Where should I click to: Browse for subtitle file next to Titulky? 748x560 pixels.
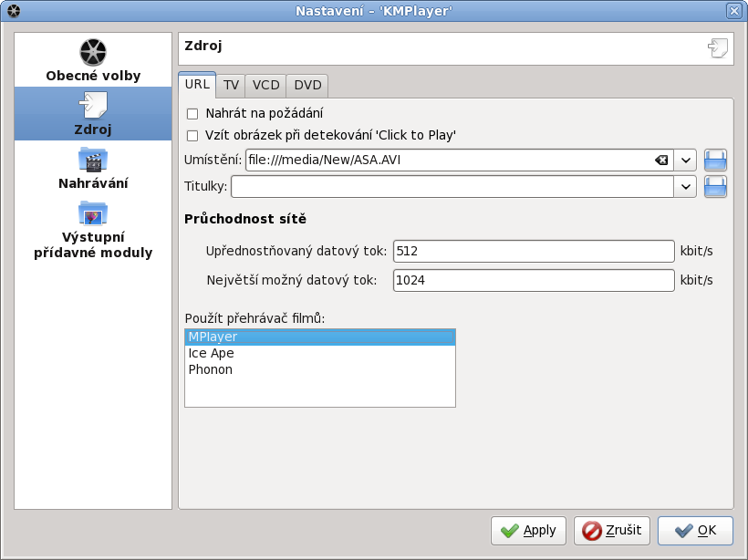[x=716, y=187]
